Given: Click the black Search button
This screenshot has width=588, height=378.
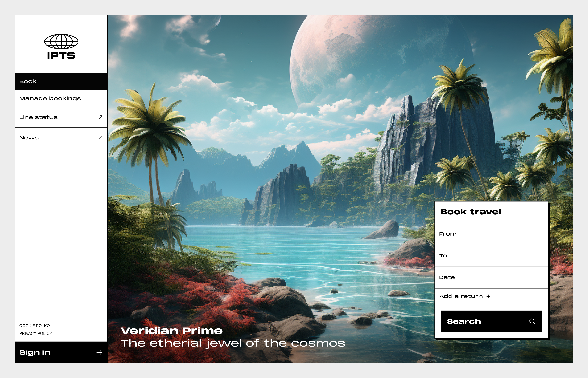Looking at the screenshot, I should pyautogui.click(x=491, y=321).
